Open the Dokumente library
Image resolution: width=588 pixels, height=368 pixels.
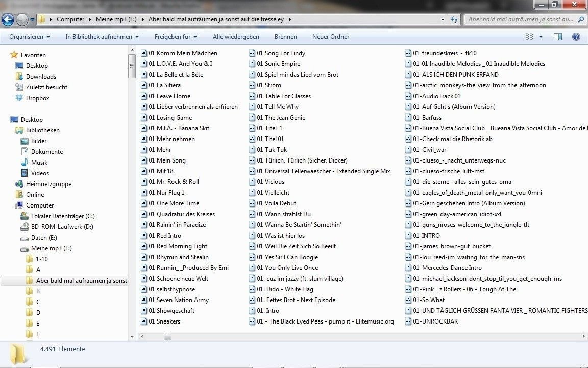(x=47, y=152)
